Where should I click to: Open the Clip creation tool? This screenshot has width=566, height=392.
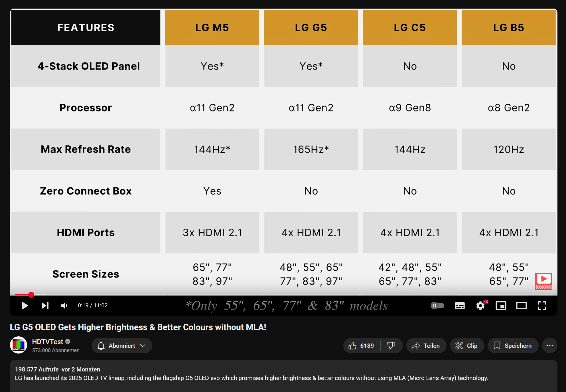pos(467,346)
